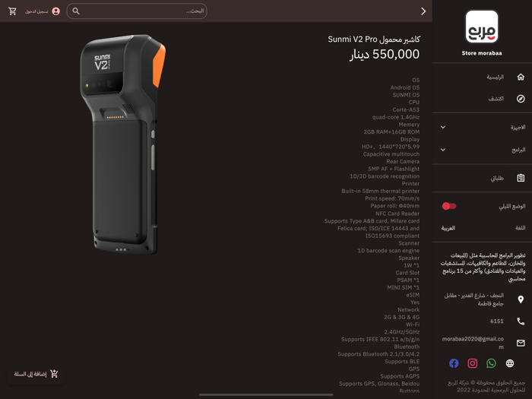Click the phone icon next to 6151
532x399 pixels.
521,321
